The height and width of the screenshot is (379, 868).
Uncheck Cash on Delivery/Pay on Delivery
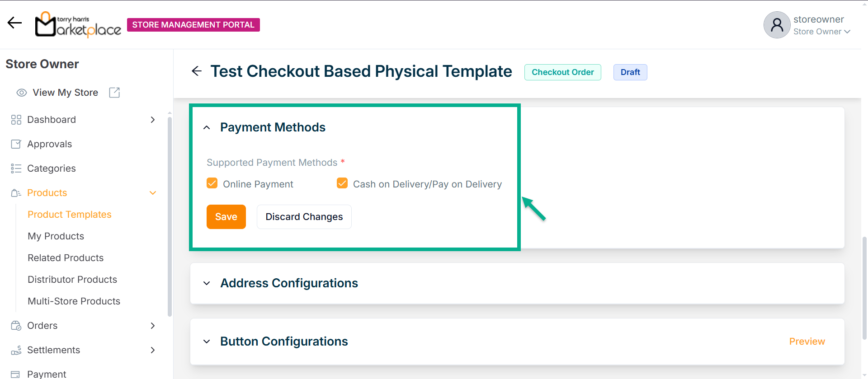(x=342, y=183)
